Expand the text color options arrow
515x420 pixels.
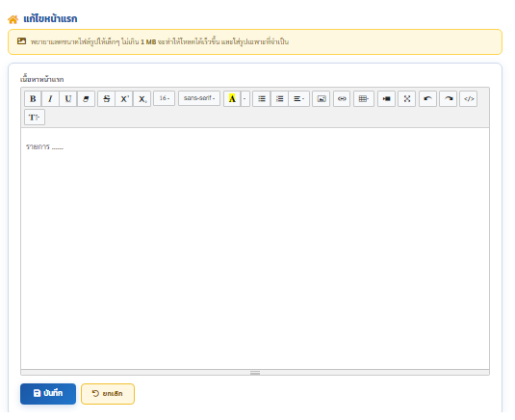[x=245, y=99]
